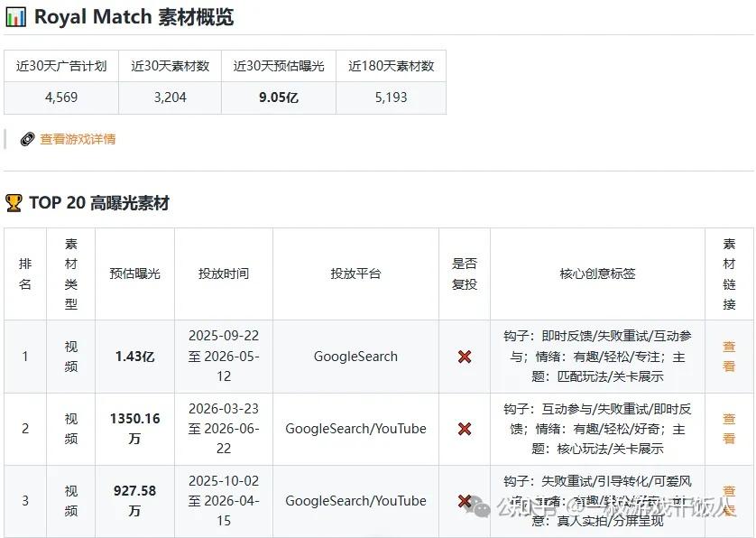Click the value 4,569
This screenshot has height=538, width=756.
pos(61,97)
